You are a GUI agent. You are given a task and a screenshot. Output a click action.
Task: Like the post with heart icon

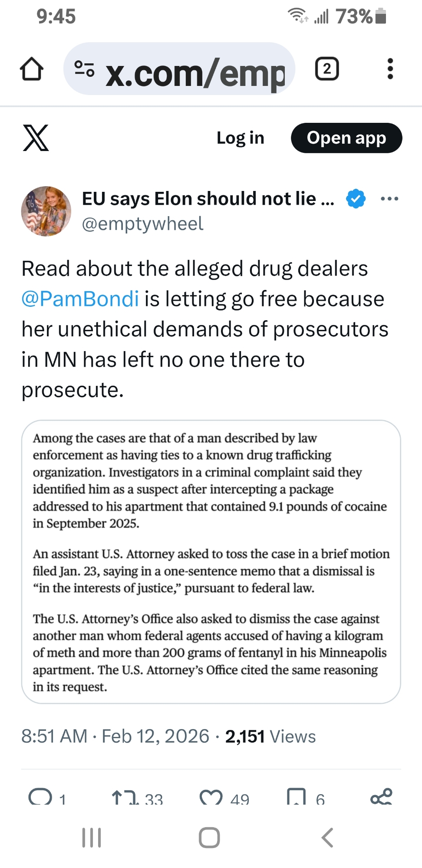211,798
